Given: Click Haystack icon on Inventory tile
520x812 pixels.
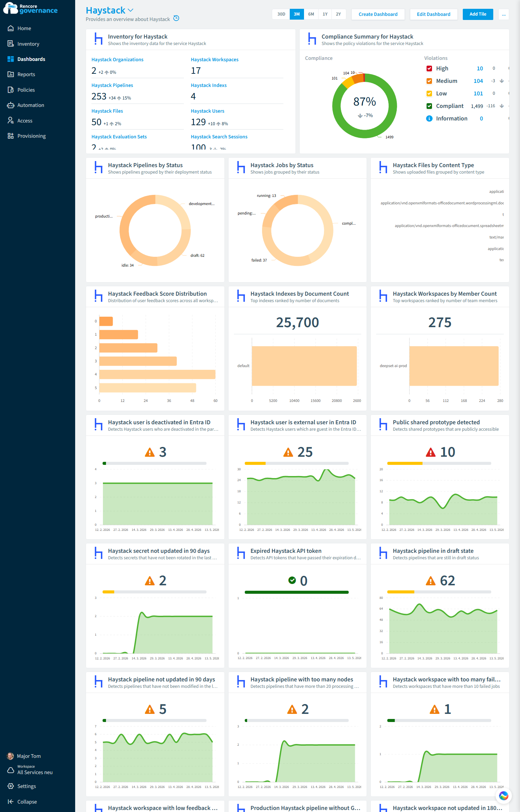Looking at the screenshot, I should tap(98, 39).
